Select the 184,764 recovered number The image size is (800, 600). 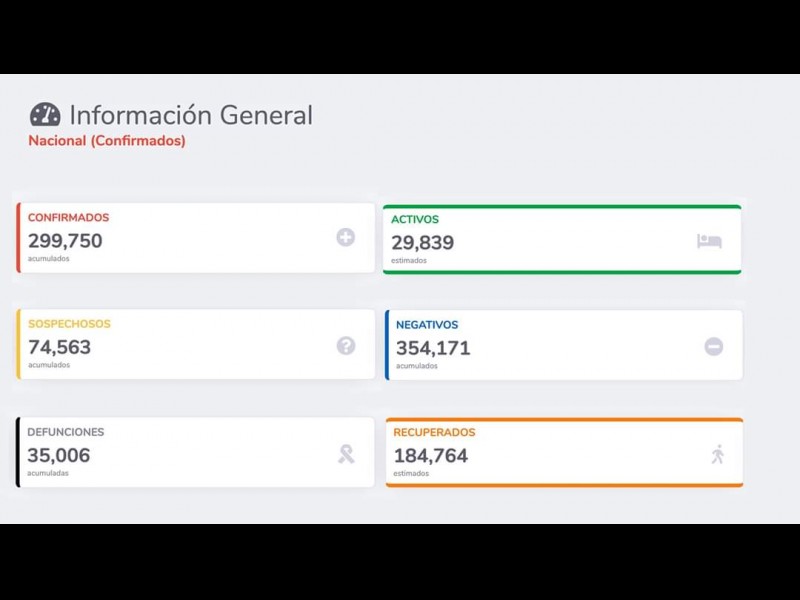[x=431, y=456]
